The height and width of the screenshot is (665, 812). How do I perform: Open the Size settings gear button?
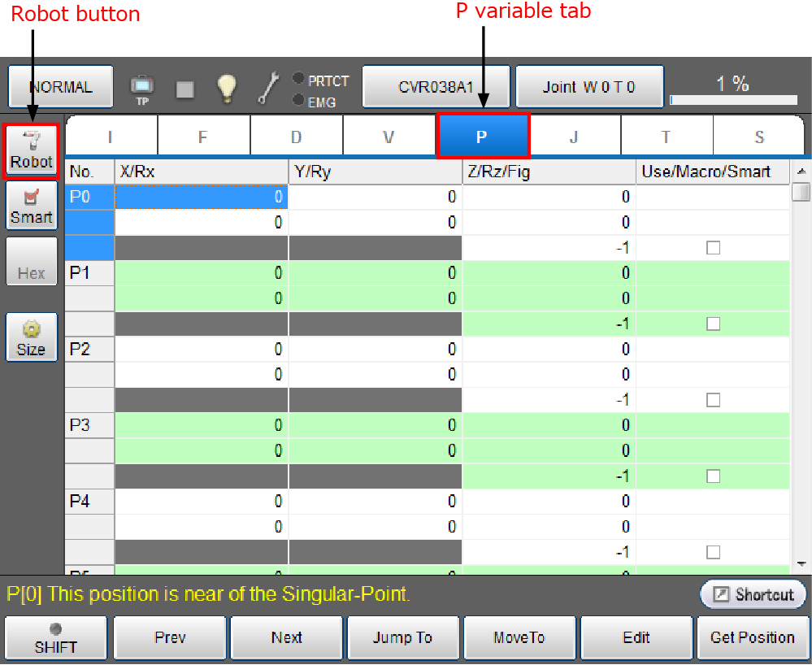[32, 337]
